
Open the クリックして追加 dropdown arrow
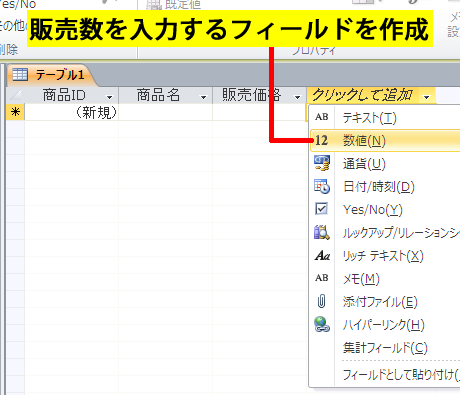427,97
